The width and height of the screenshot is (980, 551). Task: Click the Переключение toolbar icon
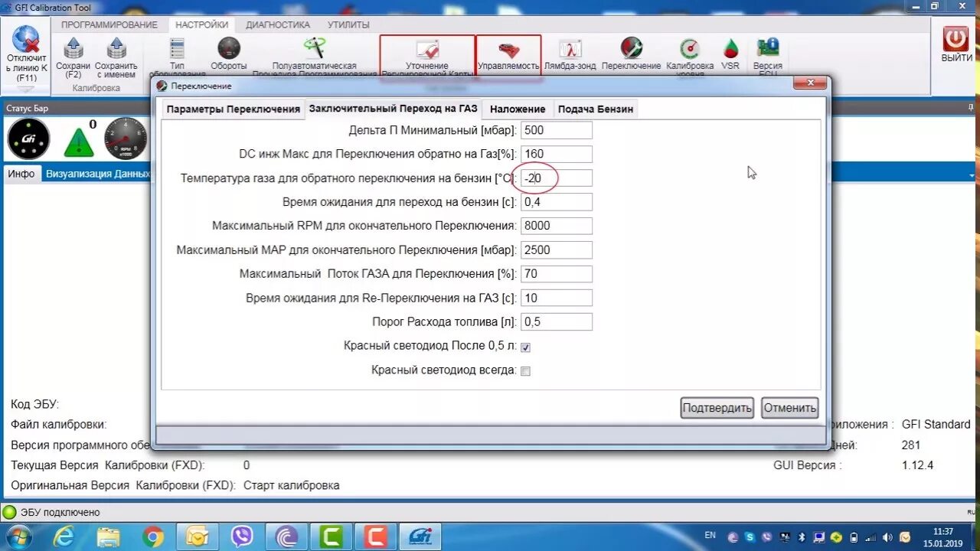(x=632, y=49)
